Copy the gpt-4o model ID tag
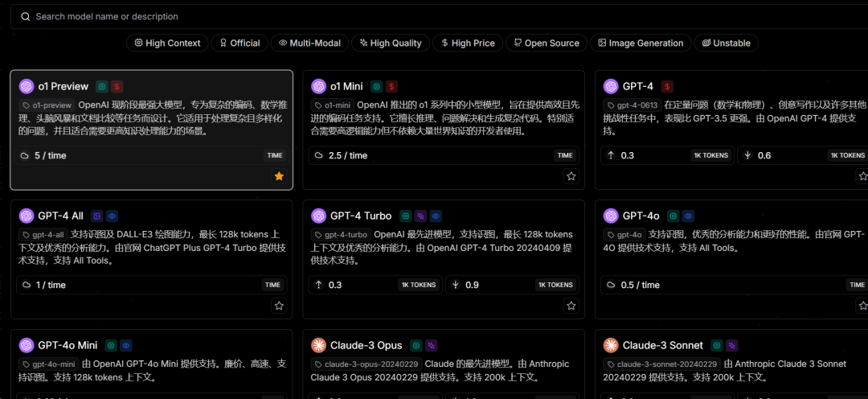Viewport: 868px width, 399px height. tap(624, 234)
